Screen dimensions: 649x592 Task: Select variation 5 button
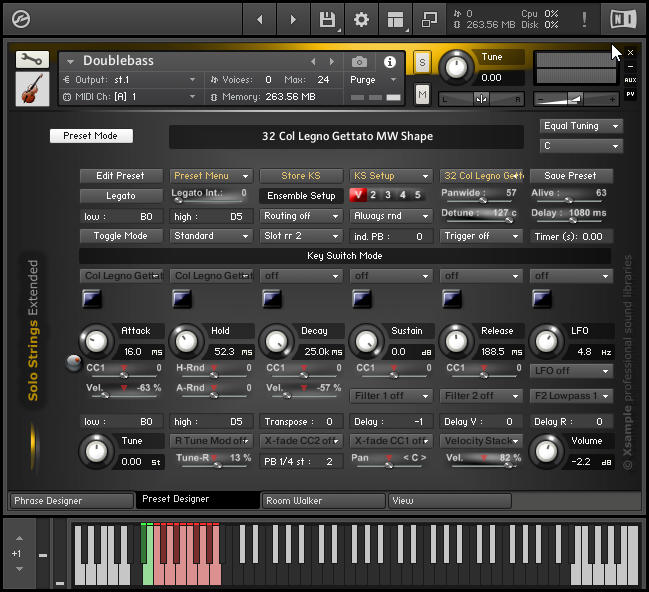coord(418,195)
